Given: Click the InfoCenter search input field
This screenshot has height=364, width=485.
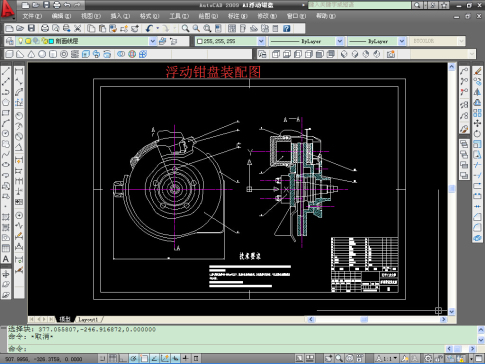Looking at the screenshot, I should coord(359,5).
